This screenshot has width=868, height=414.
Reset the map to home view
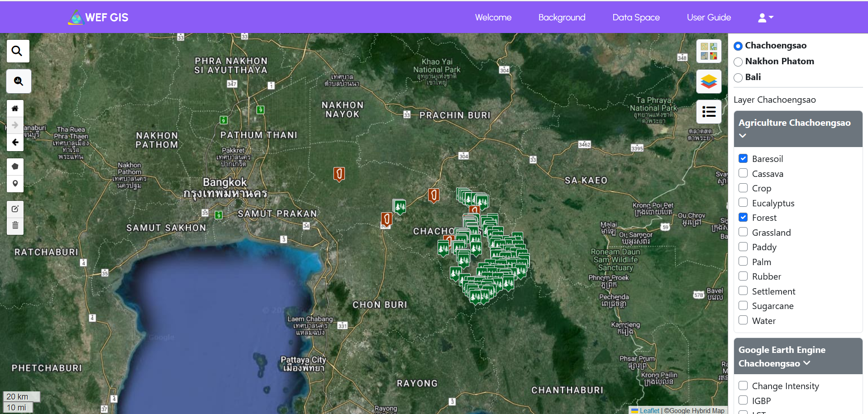click(15, 109)
